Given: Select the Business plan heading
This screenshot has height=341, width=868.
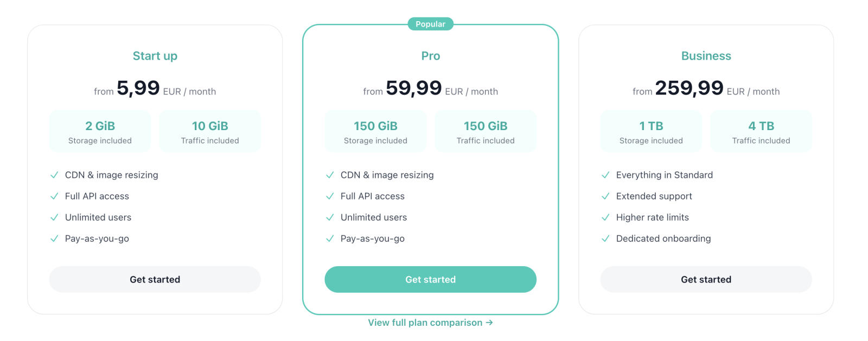Looking at the screenshot, I should [x=706, y=56].
